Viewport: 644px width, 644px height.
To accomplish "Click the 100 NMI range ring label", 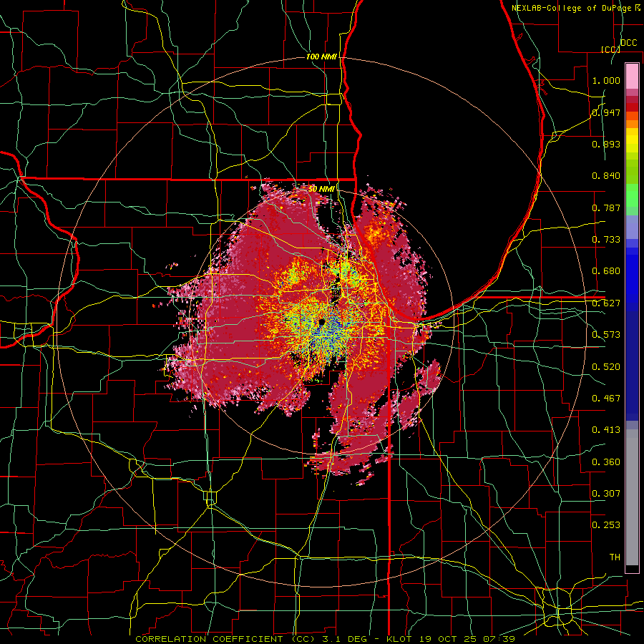I will (321, 57).
